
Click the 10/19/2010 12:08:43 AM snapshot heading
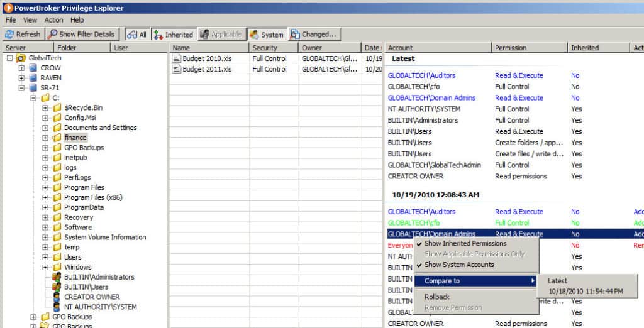point(435,195)
